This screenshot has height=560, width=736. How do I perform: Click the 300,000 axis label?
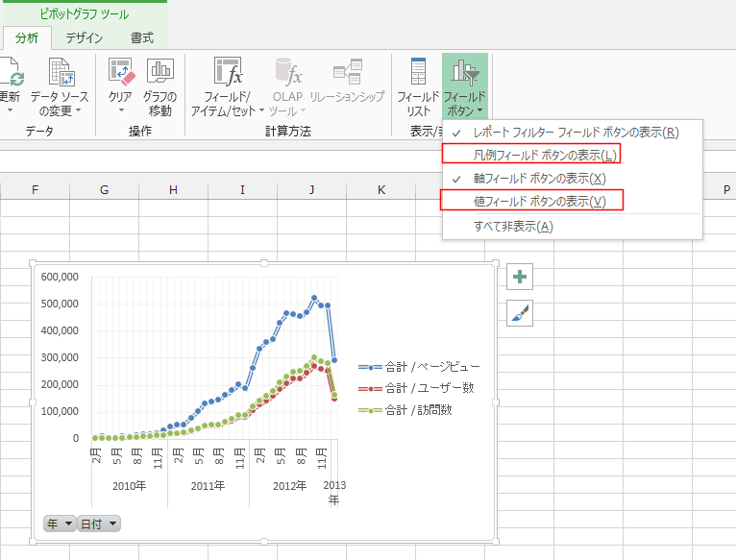pos(60,357)
